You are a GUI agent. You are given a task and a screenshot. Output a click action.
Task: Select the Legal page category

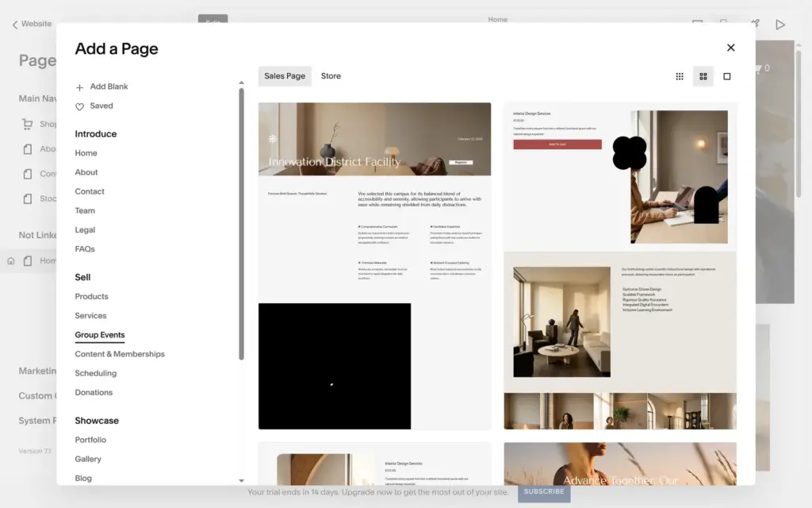pyautogui.click(x=85, y=229)
